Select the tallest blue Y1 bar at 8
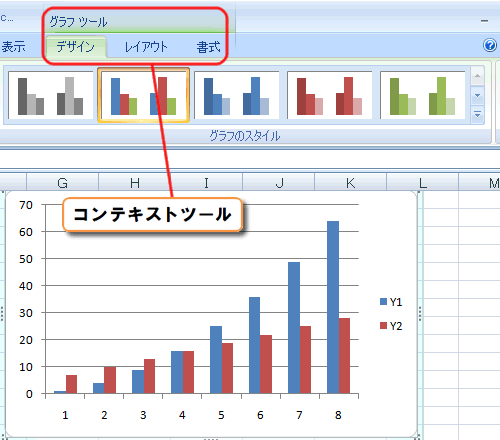The width and height of the screenshot is (500, 440). 333,307
